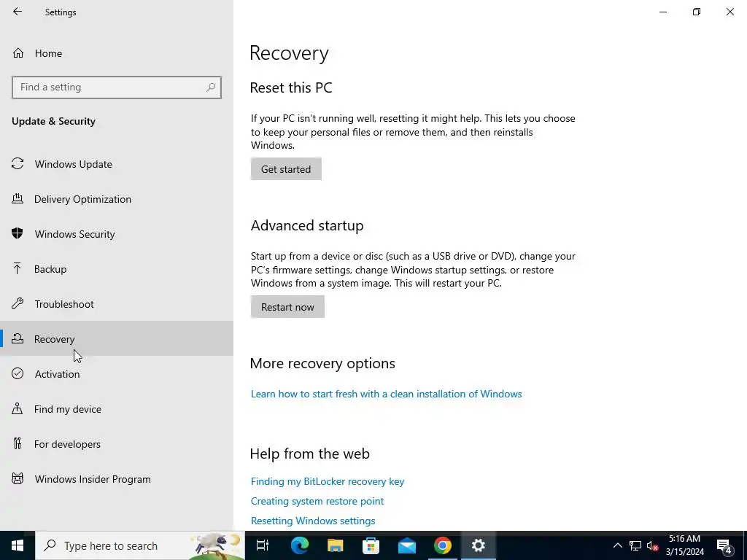The image size is (747, 560).
Task: Open Task View from taskbar
Action: [x=263, y=545]
